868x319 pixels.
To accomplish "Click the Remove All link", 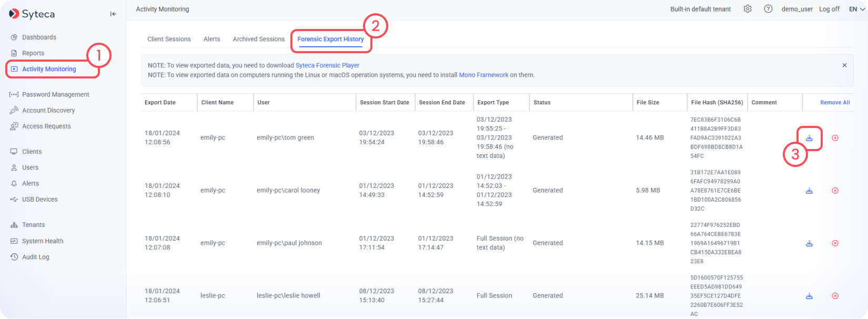I will (x=835, y=103).
